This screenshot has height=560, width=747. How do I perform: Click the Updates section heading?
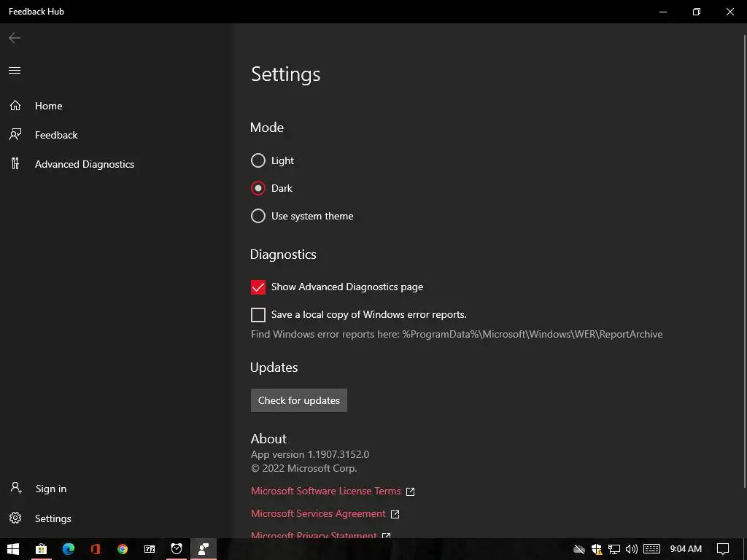tap(274, 367)
